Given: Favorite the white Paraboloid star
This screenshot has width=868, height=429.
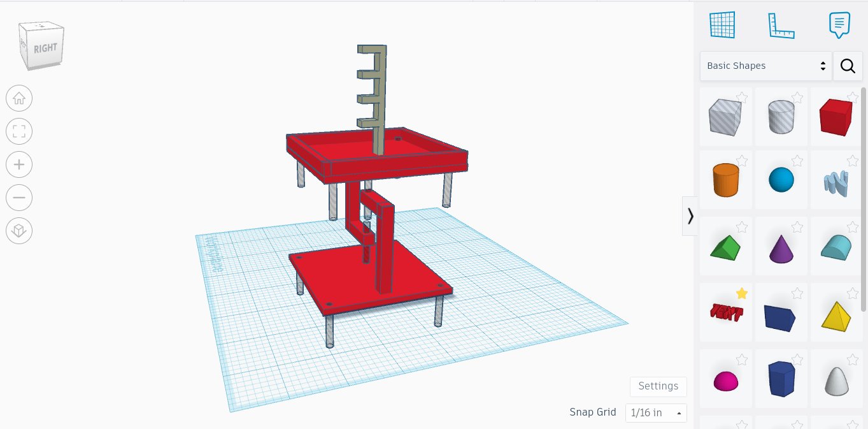Looking at the screenshot, I should click(x=853, y=360).
